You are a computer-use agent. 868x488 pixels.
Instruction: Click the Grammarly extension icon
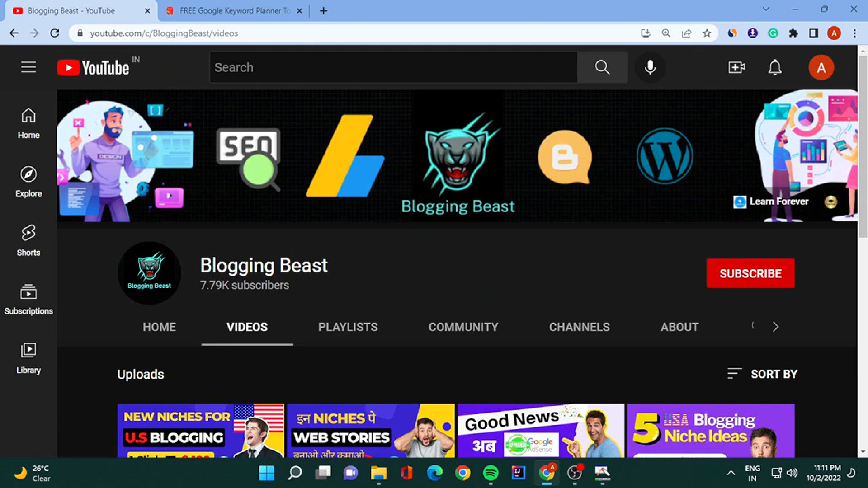coord(773,33)
